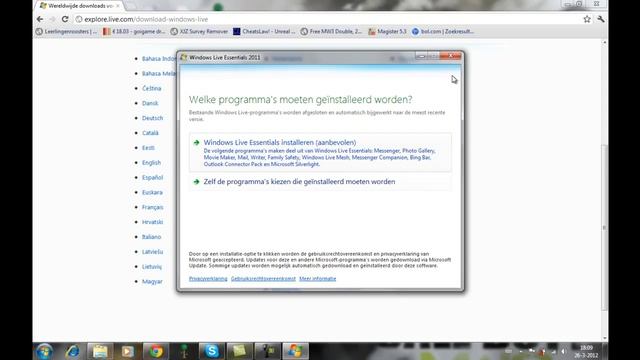Open the sticky notes taskbar icon
The height and width of the screenshot is (360, 640).
pyautogui.click(x=239, y=351)
